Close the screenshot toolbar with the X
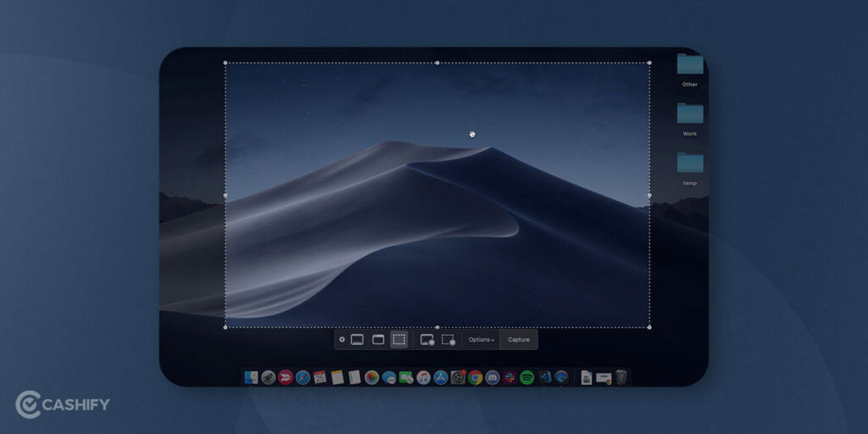This screenshot has height=434, width=868. click(342, 339)
